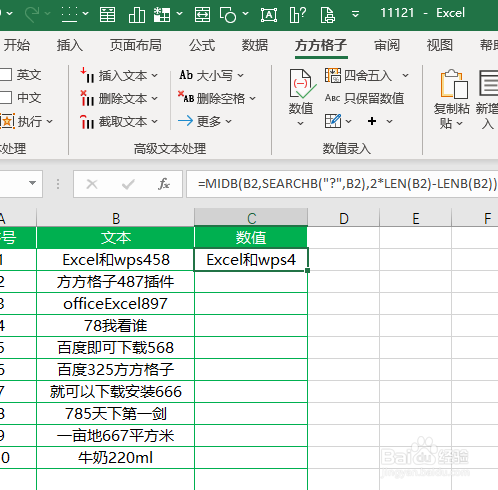This screenshot has width=498, height=490.
Task: Open the customize quick access toolbar arrow
Action: [356, 14]
